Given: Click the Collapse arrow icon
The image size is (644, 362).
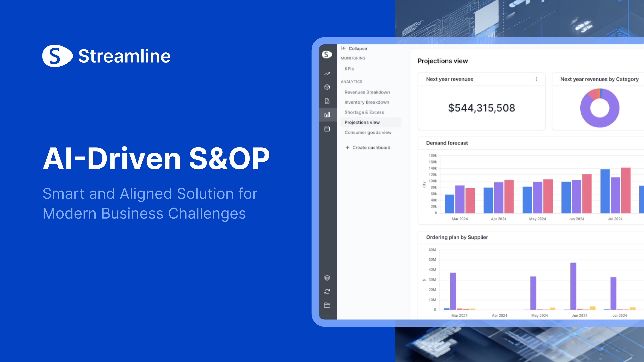Looking at the screenshot, I should point(343,48).
